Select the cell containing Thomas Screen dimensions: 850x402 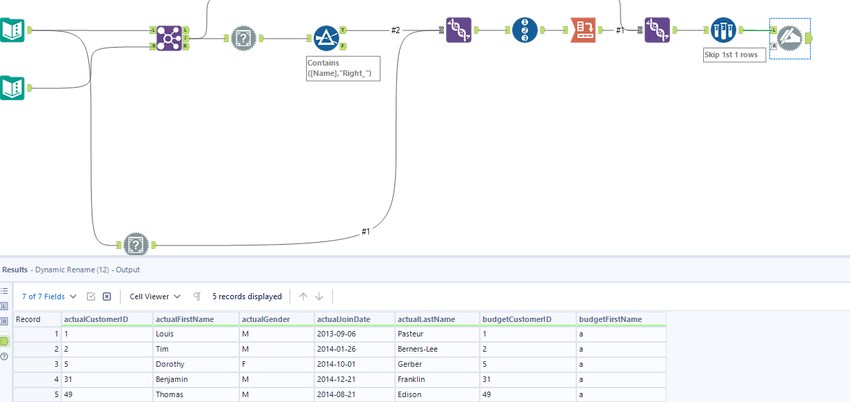pos(196,394)
